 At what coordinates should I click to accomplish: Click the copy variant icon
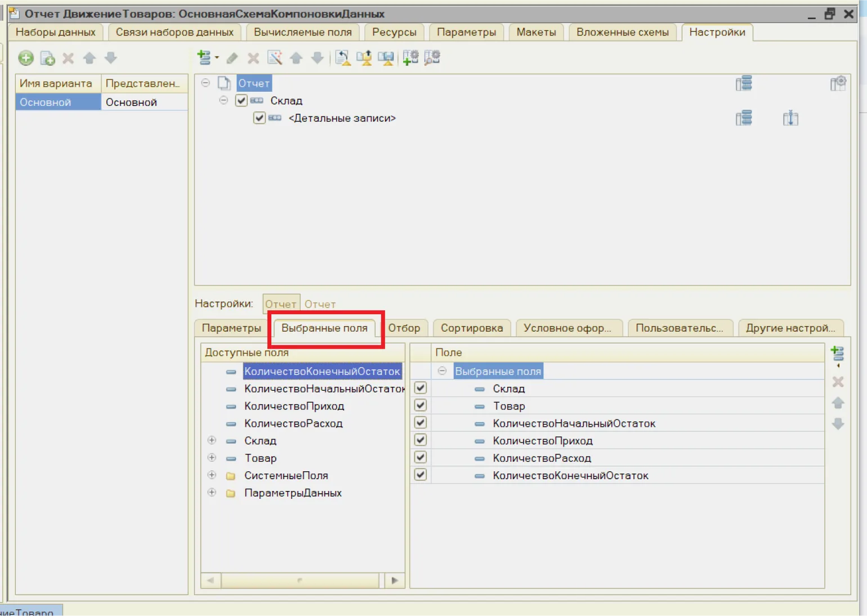coord(47,58)
